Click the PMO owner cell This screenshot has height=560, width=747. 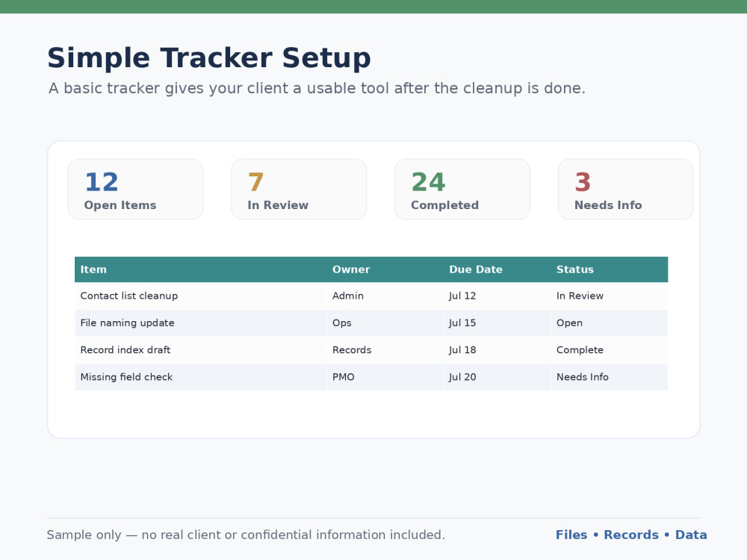(385, 377)
